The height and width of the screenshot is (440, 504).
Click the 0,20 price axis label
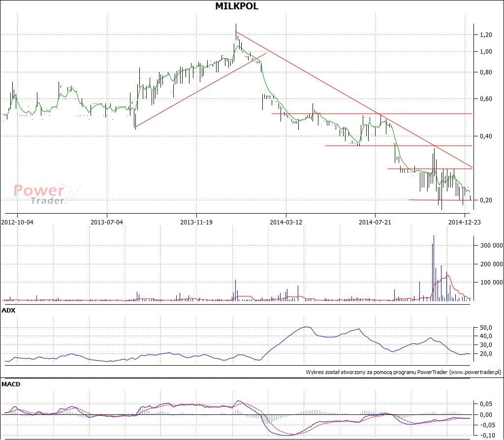tap(486, 200)
